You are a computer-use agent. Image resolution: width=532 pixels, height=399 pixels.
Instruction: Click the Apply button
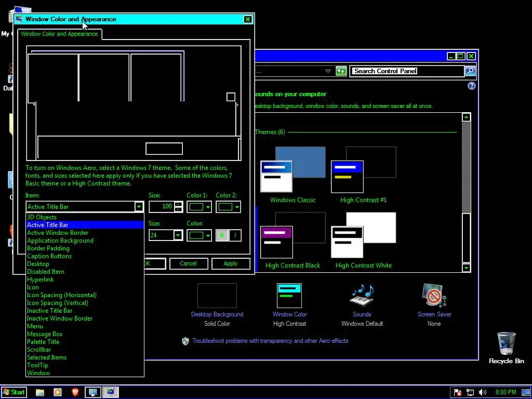click(231, 263)
